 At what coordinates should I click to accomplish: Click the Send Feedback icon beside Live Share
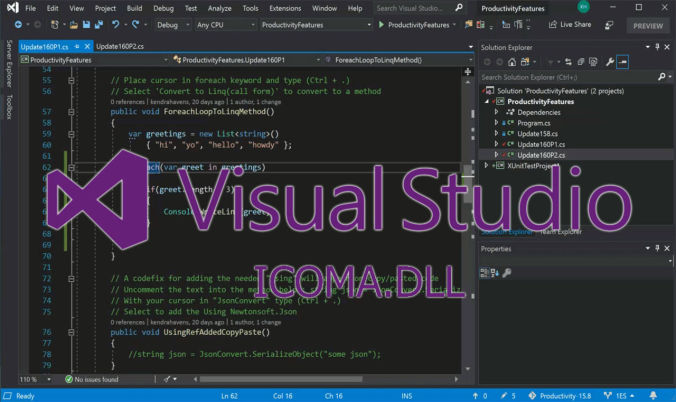(608, 25)
